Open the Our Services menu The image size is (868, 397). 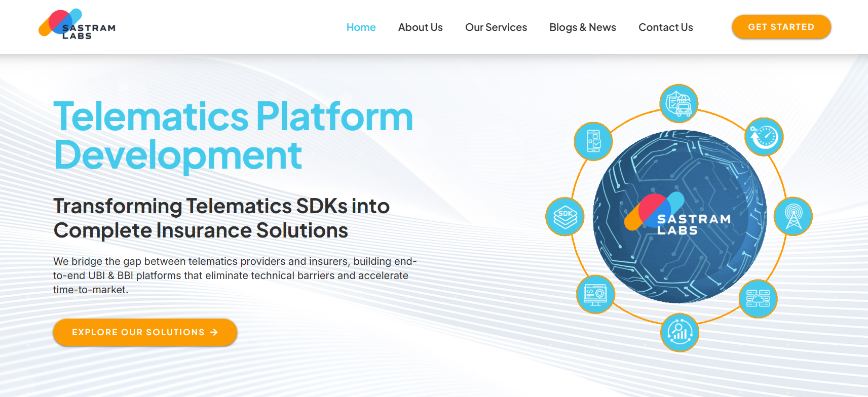click(496, 27)
